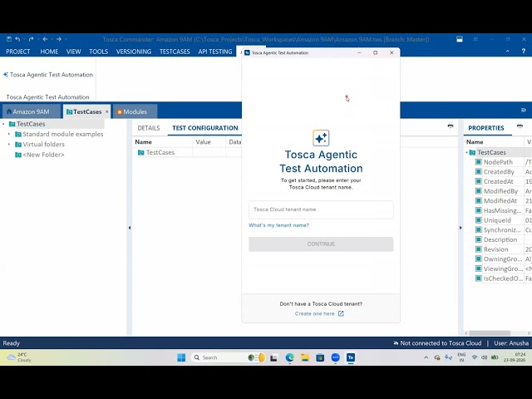The image size is (532, 399).
Task: Click the properties panel horizontal scrollbar
Action: [490, 333]
